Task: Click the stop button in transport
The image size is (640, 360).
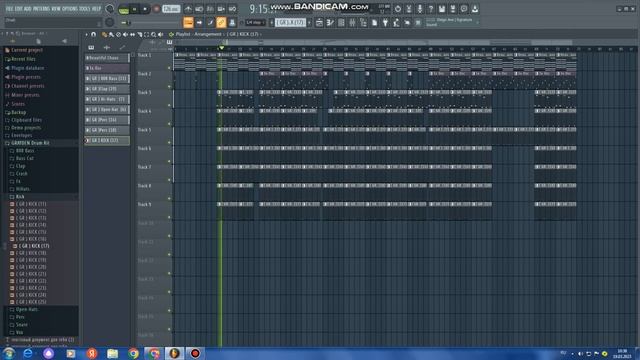Action: pos(145,9)
